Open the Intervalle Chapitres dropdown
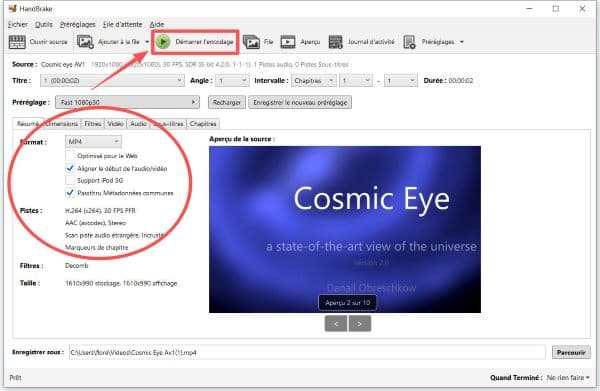The width and height of the screenshot is (600, 391). (x=314, y=81)
